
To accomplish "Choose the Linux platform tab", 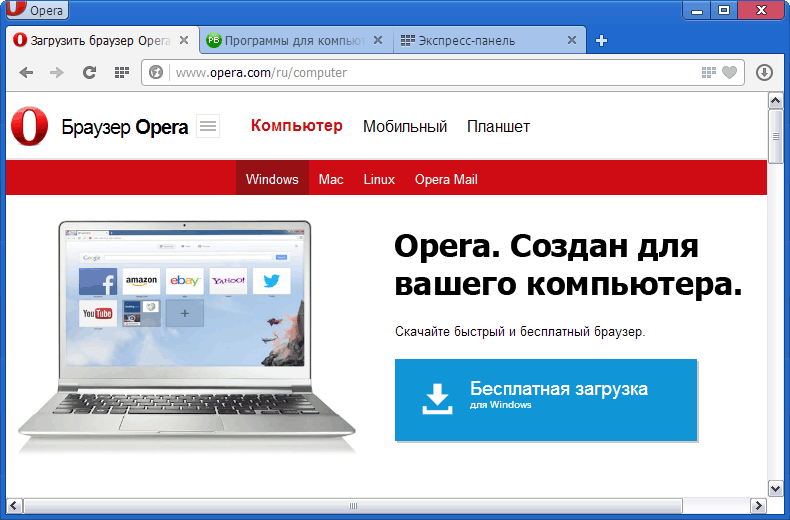I will [x=379, y=179].
